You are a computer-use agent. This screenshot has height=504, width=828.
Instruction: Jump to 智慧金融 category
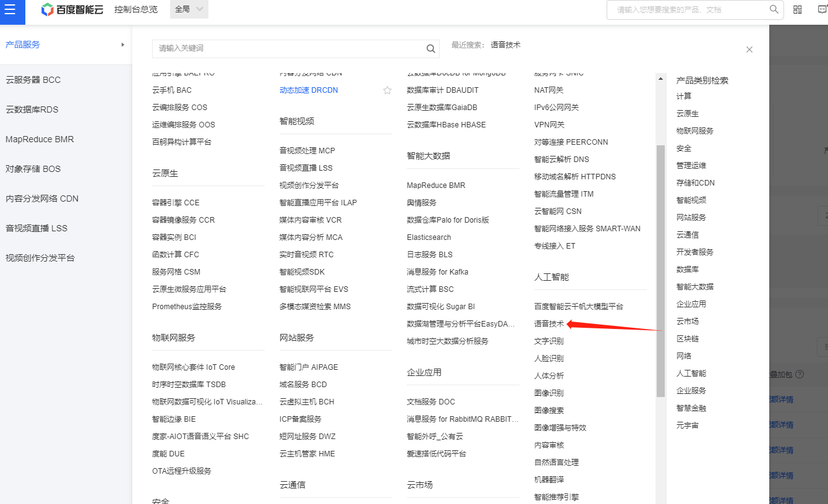(x=691, y=408)
